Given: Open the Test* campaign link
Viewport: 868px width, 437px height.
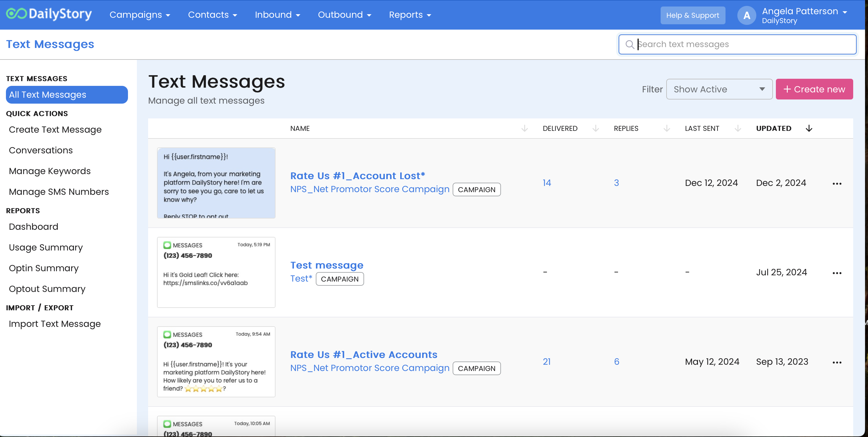Looking at the screenshot, I should tap(301, 279).
